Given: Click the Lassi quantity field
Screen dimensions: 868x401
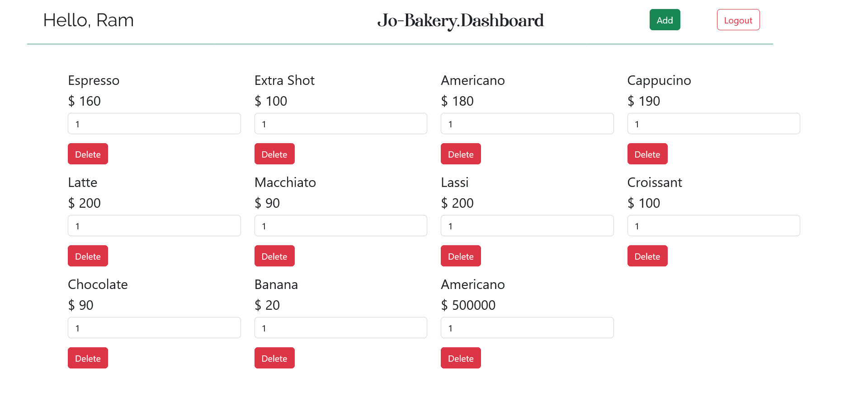Looking at the screenshot, I should pos(527,225).
